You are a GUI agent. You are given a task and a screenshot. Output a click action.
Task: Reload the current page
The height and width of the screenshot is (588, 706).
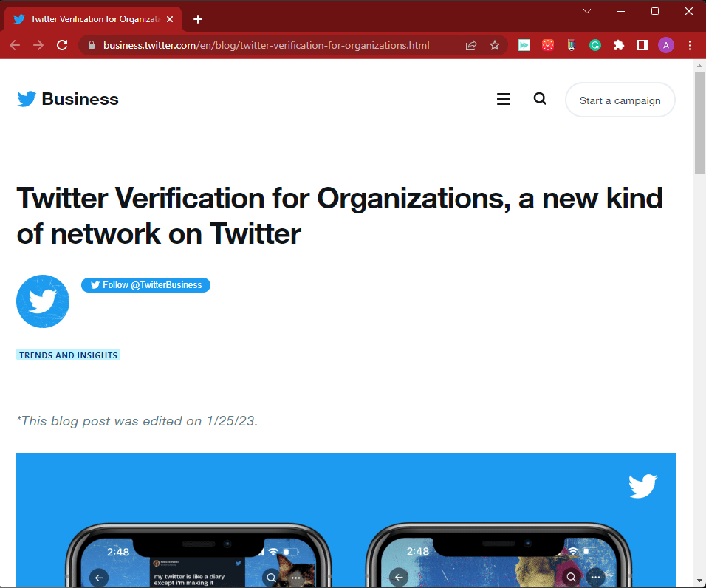point(62,45)
